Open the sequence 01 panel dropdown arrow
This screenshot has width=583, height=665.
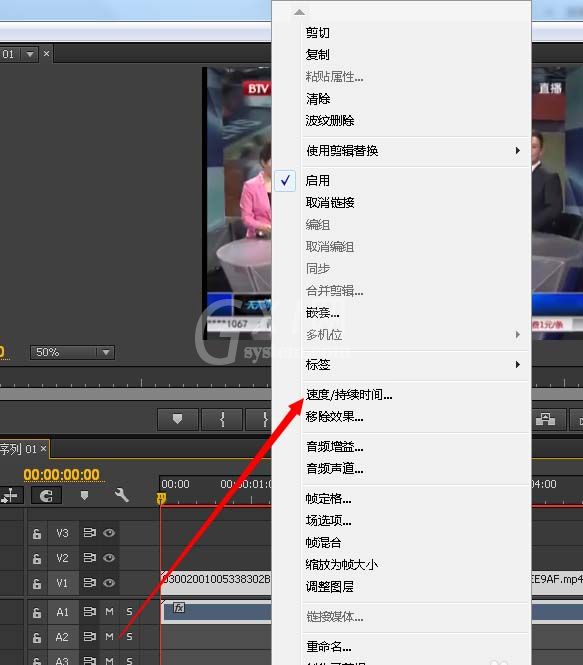(30, 54)
